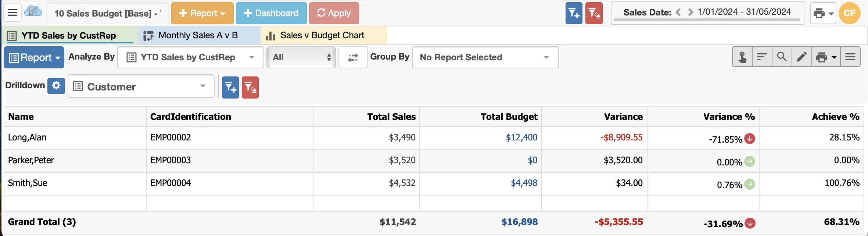Image resolution: width=868 pixels, height=236 pixels.
Task: Open the sort lines icon
Action: click(x=762, y=57)
